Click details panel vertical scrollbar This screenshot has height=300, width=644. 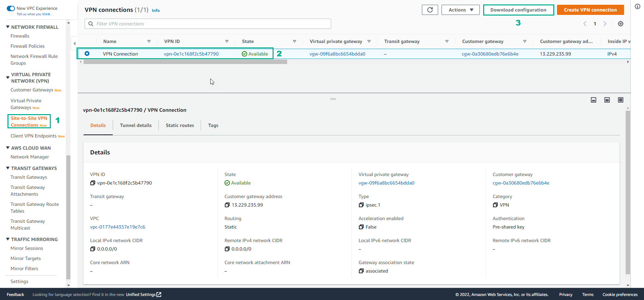pos(628,192)
